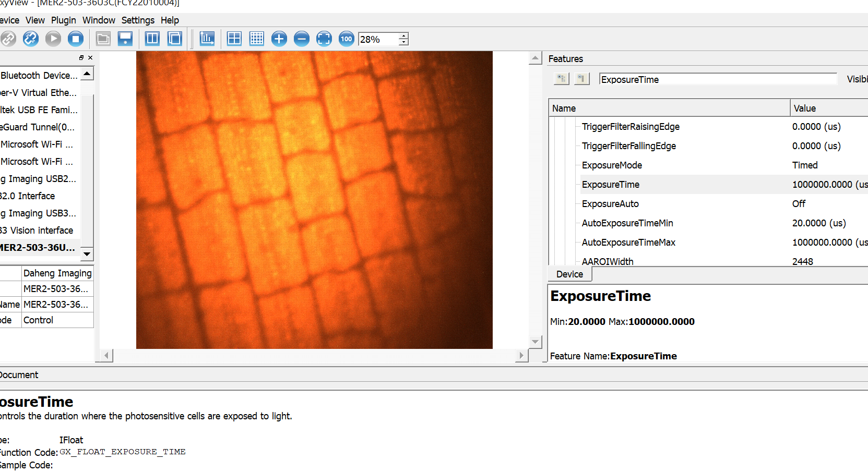The height and width of the screenshot is (472, 868).
Task: Open the Plugin menu
Action: 64,20
